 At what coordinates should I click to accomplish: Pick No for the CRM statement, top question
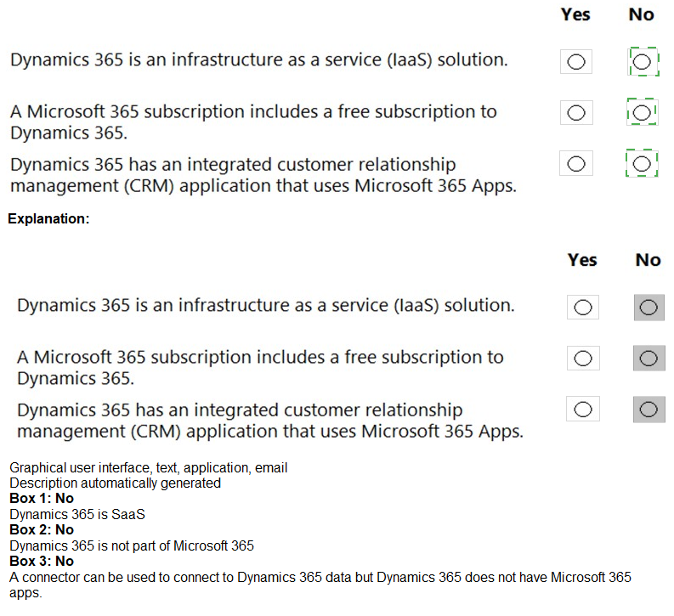pyautogui.click(x=642, y=164)
